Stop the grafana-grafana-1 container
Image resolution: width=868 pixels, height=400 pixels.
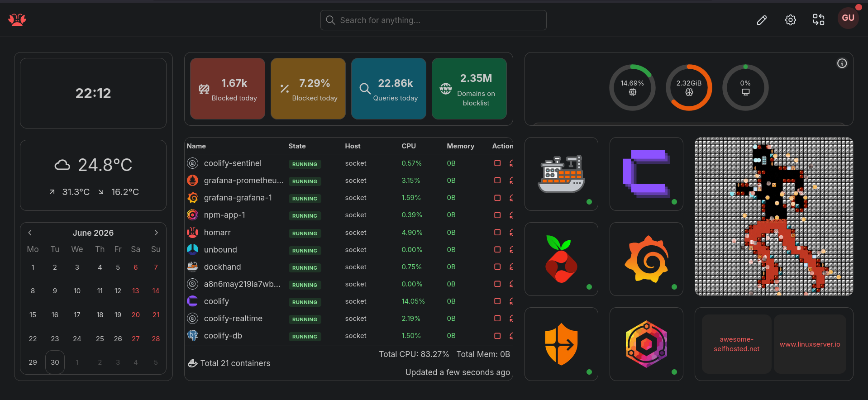click(x=497, y=198)
